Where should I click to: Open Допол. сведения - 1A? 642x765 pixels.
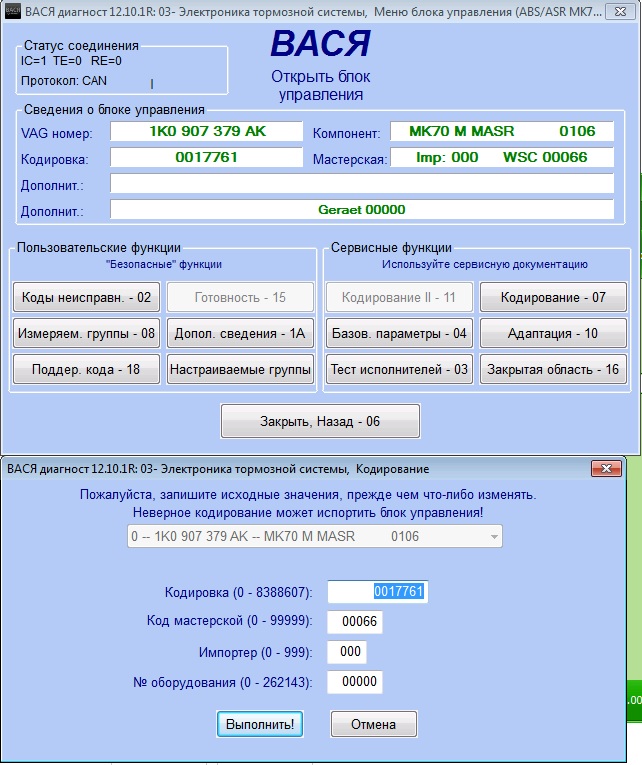(240, 333)
